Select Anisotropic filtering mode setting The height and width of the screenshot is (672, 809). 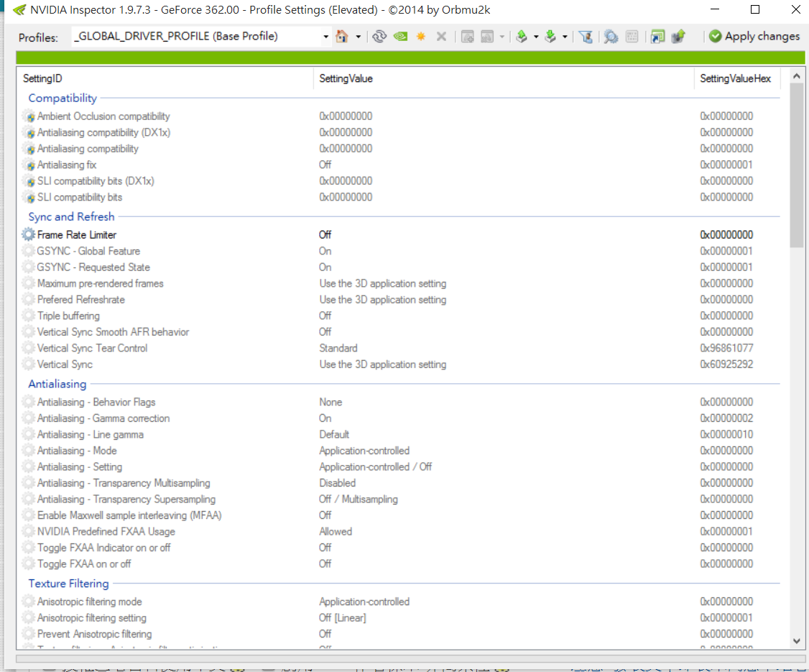point(89,602)
